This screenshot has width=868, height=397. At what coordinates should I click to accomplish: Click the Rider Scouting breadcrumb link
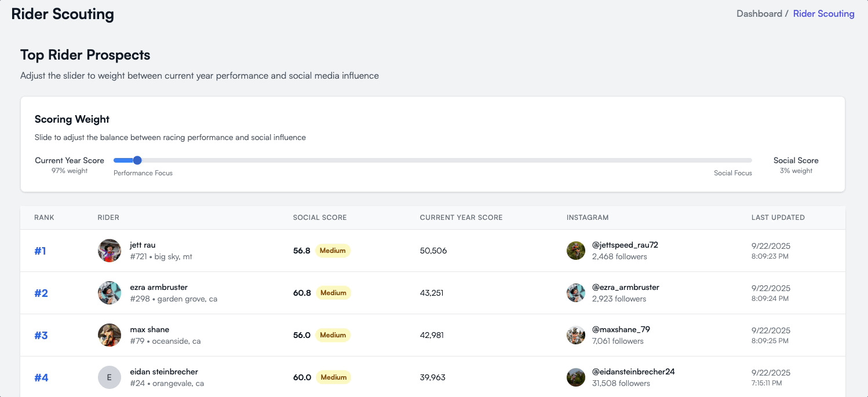823,14
